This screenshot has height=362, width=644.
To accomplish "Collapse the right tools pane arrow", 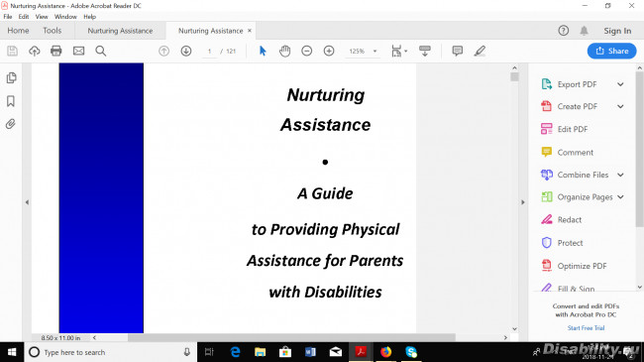I will pyautogui.click(x=523, y=202).
